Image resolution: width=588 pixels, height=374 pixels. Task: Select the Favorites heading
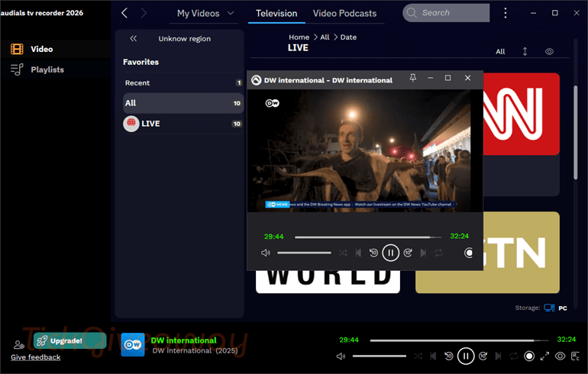coord(141,62)
